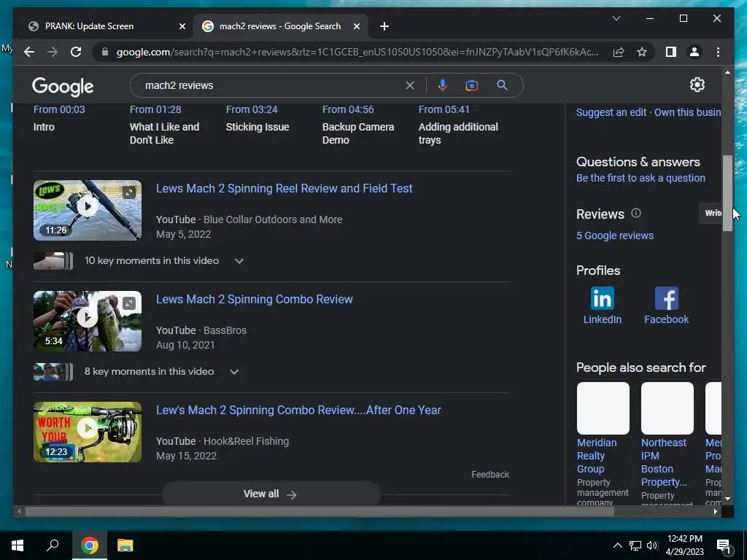Clear the search query with X

(410, 86)
